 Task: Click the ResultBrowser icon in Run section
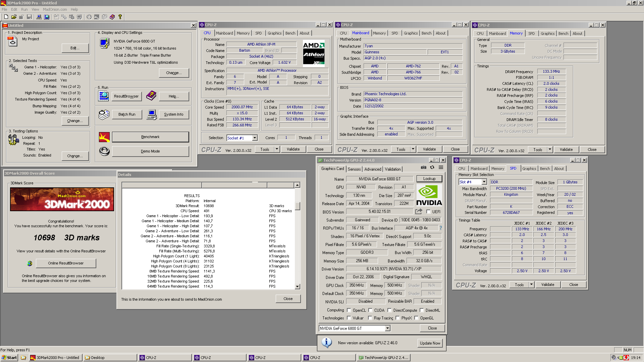[x=104, y=96]
